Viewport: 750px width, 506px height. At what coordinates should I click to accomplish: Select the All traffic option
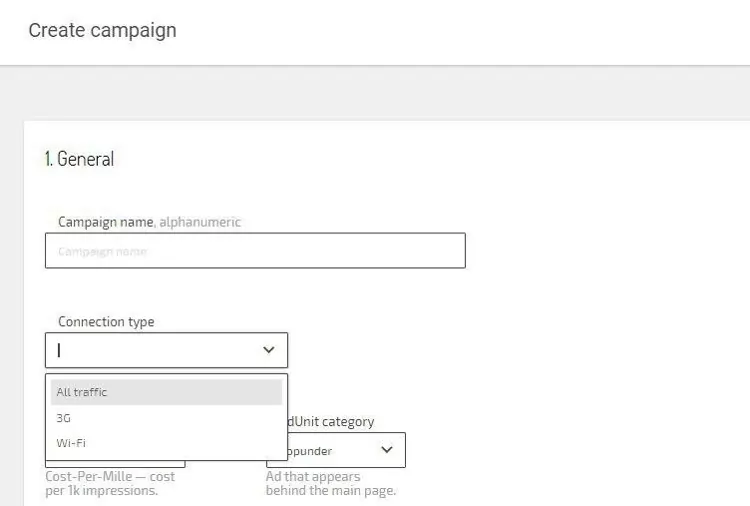pos(166,392)
